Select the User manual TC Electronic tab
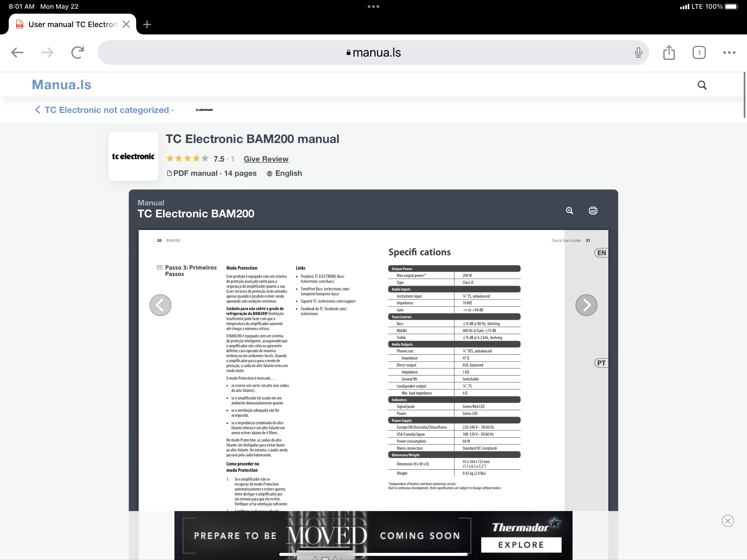This screenshot has height=560, width=747. [73, 24]
